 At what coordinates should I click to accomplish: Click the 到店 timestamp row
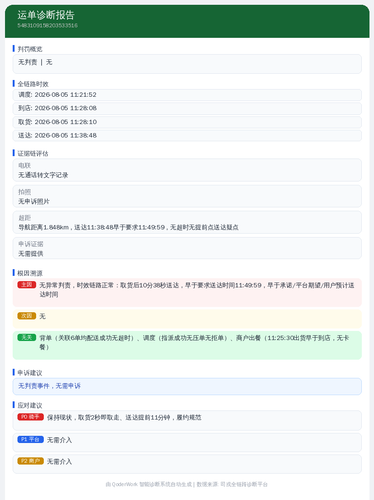(187, 108)
